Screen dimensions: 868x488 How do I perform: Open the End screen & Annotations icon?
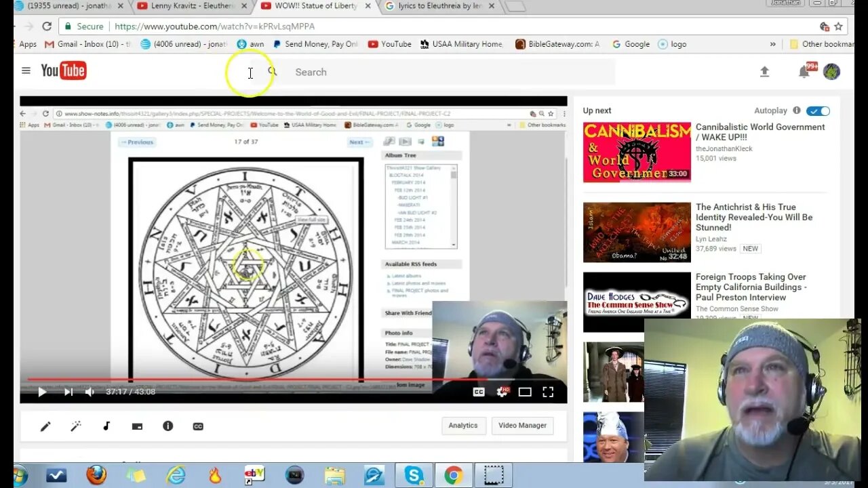137,426
